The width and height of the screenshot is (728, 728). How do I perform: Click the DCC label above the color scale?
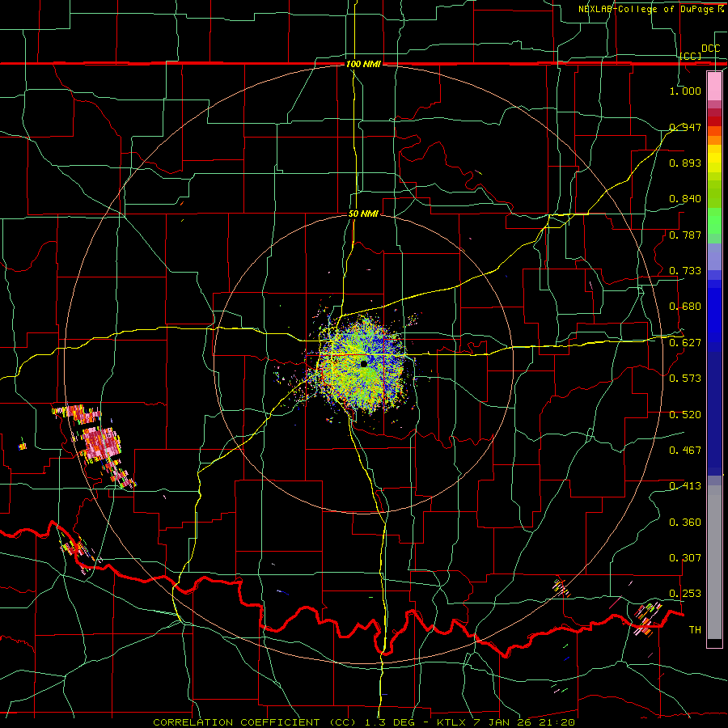(710, 49)
